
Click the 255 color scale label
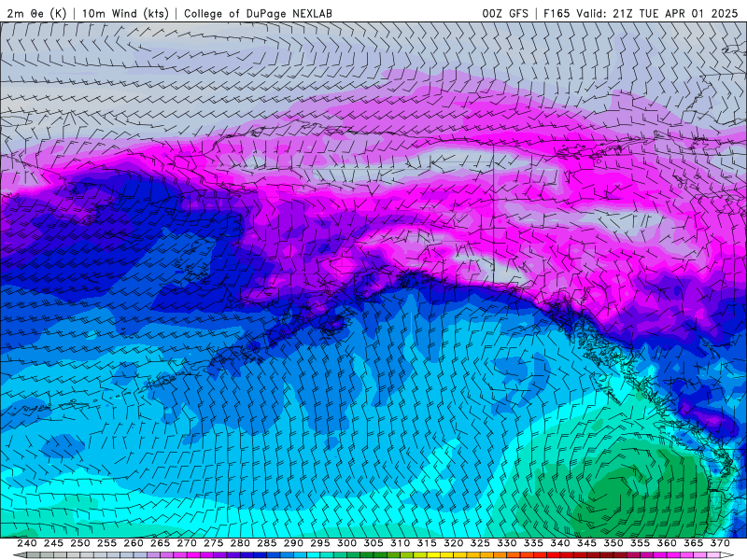coord(106,543)
